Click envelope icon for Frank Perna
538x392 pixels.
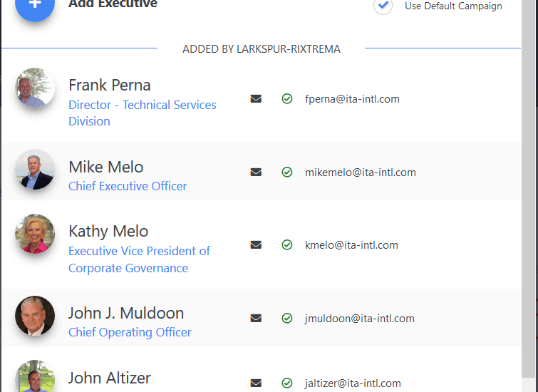click(x=256, y=99)
